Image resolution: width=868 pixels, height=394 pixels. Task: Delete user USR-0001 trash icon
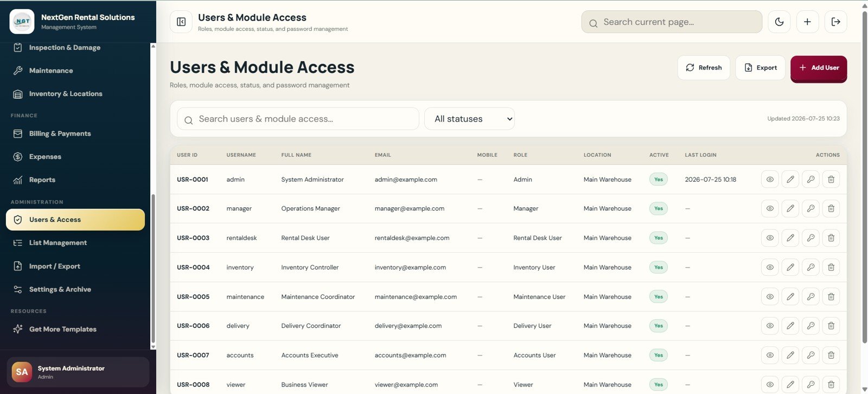point(831,179)
